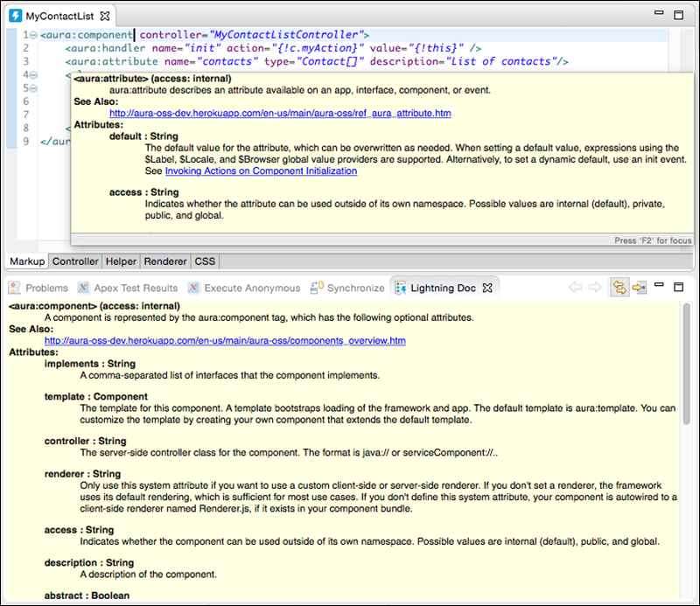700x606 pixels.
Task: Click the Lightning Doc view icon
Action: [x=400, y=288]
